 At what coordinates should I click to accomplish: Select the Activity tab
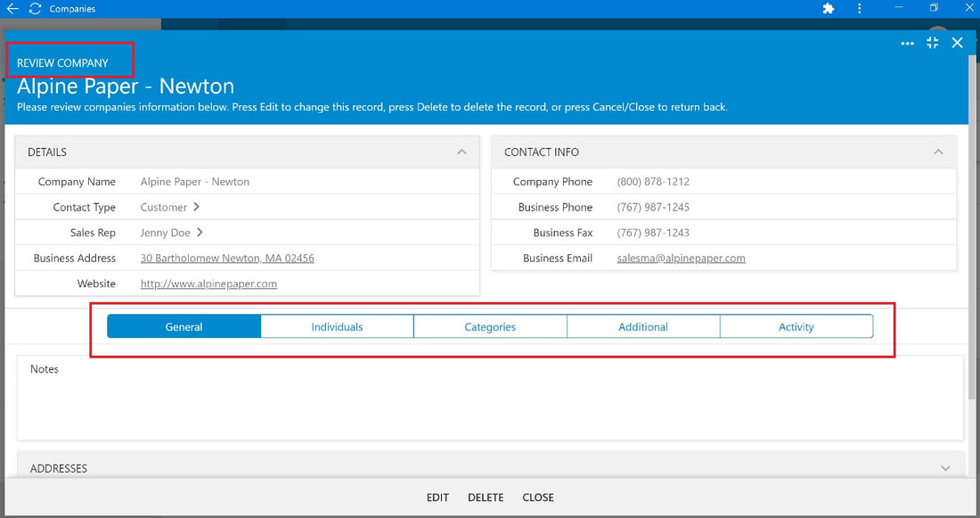796,326
